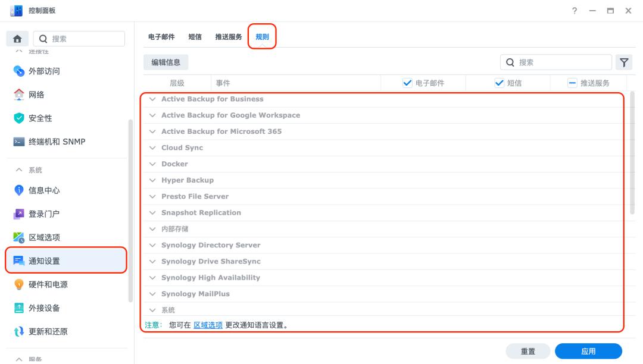
Task: Open the filter funnel icon beside search
Action: click(x=624, y=62)
